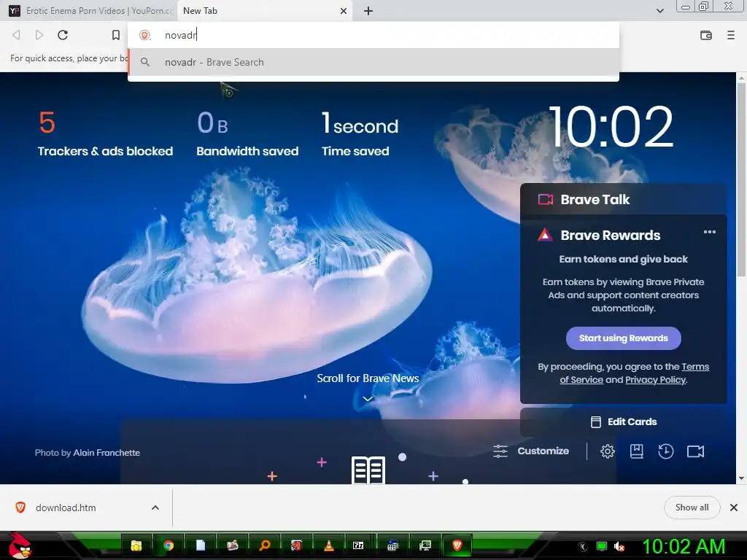Open bookmarks icon in bottom bar
This screenshot has width=747, height=560.
636,451
